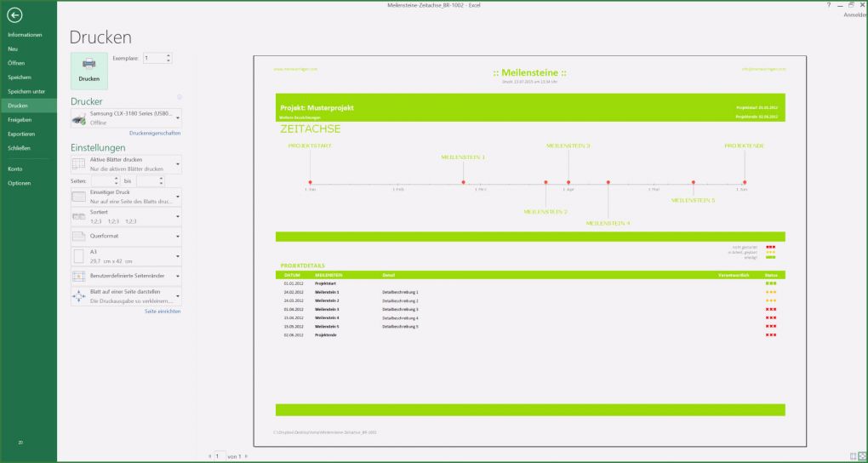Select Speichern unter in sidebar
Viewport: 868px width, 463px height.
click(26, 91)
